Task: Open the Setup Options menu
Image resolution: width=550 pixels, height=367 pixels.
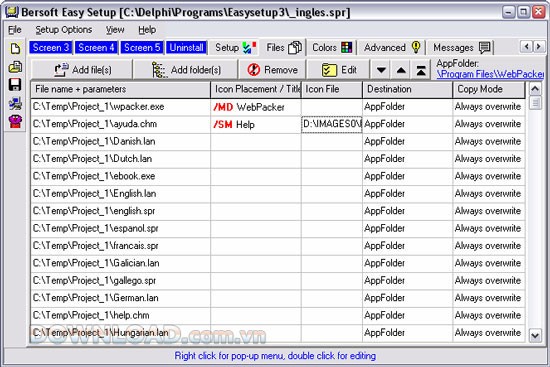Action: click(63, 30)
